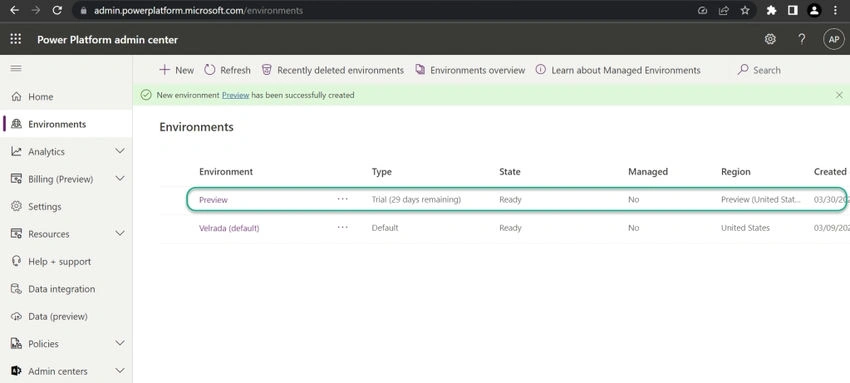Click the help question mark icon
The height and width of the screenshot is (383, 850).
[x=801, y=39]
